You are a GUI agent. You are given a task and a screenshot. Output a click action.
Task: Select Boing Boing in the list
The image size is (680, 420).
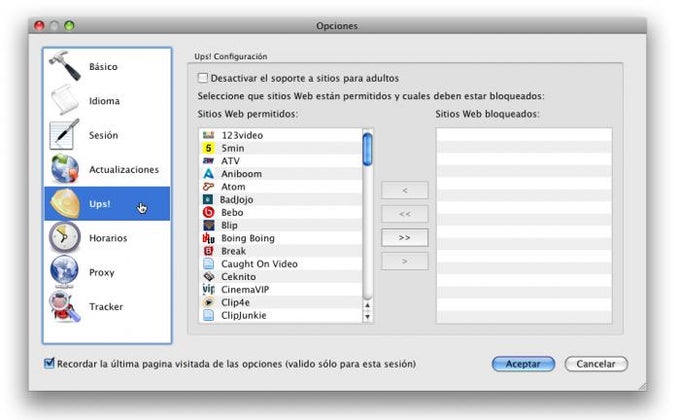coord(281,238)
